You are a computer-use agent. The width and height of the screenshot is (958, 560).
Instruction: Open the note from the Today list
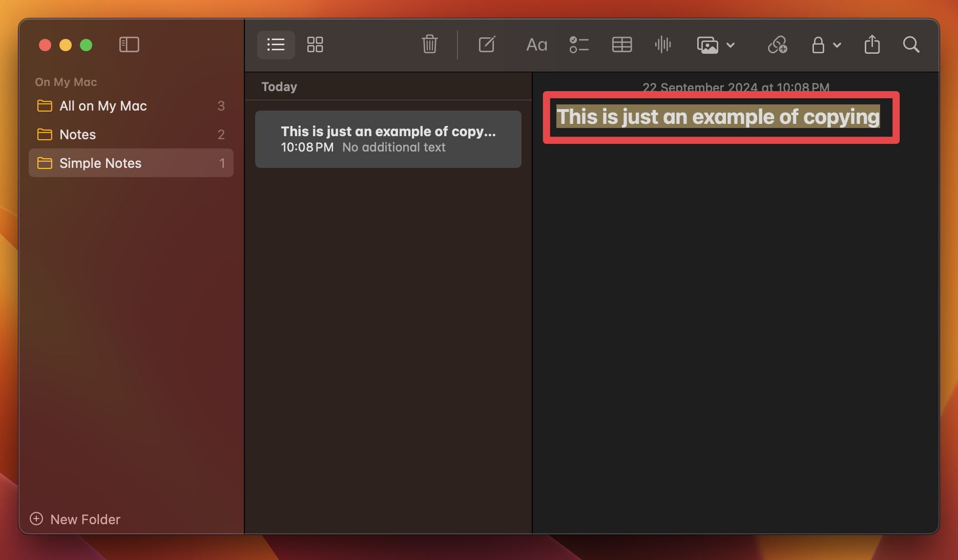[388, 139]
